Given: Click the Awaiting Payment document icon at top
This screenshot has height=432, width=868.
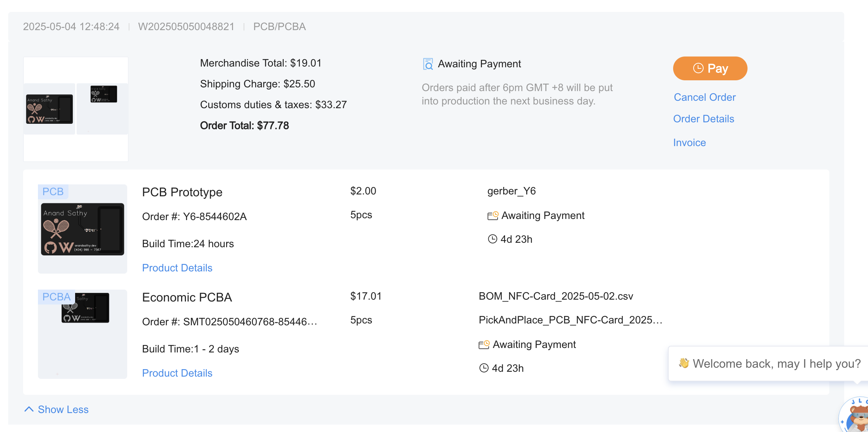Looking at the screenshot, I should pyautogui.click(x=428, y=64).
